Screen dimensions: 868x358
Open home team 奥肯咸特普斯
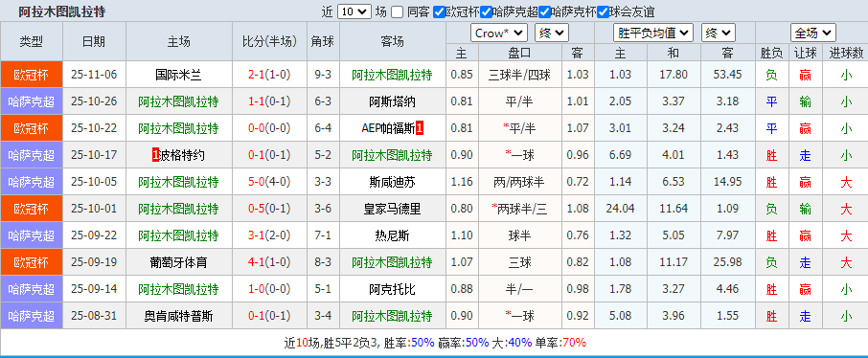178,317
